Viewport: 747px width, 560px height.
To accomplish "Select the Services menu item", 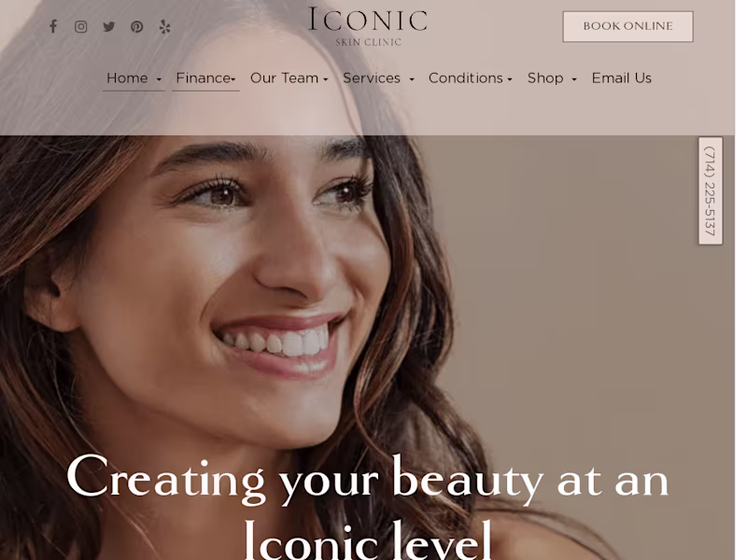I will pos(372,78).
